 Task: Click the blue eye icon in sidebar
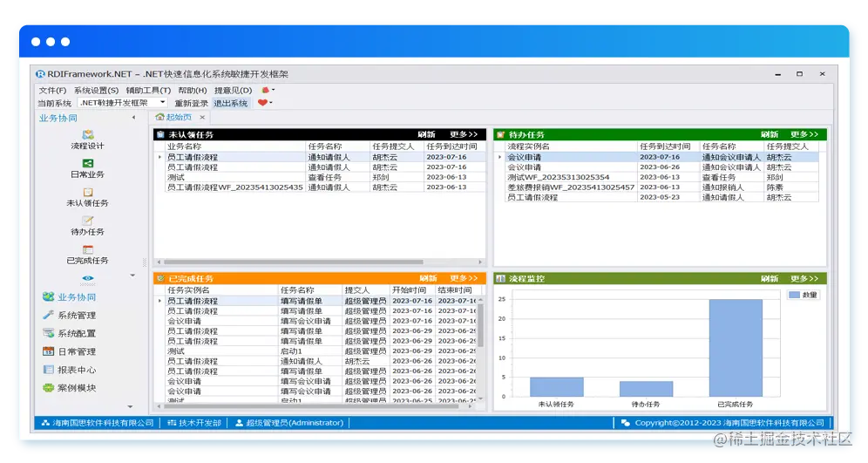click(x=87, y=278)
